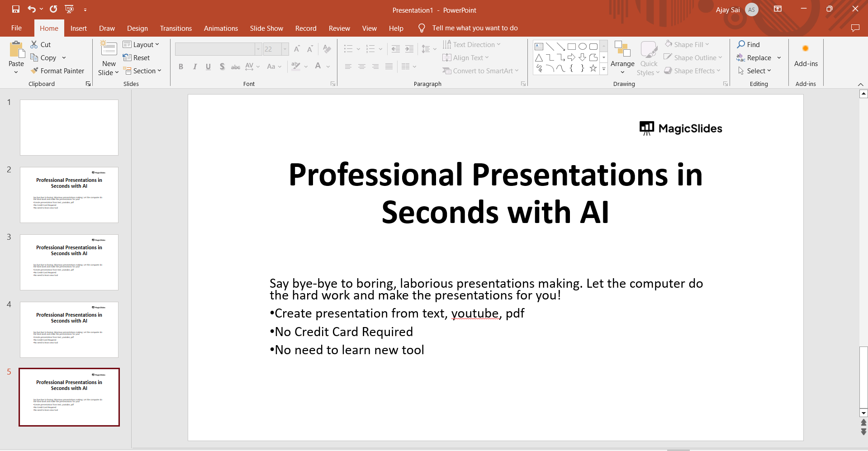868x451 pixels.
Task: Open the Select dropdown in Editing
Action: (x=755, y=71)
